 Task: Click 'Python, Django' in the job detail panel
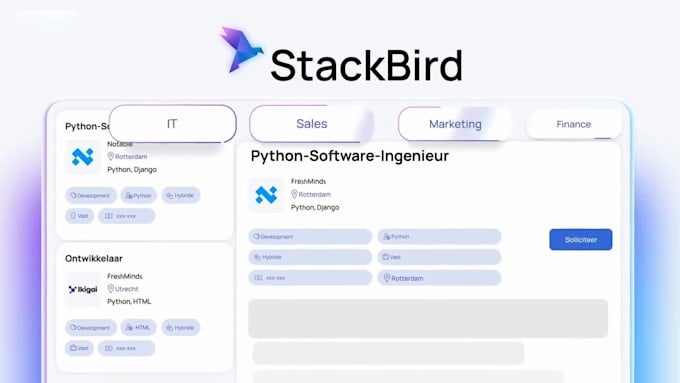pos(315,208)
